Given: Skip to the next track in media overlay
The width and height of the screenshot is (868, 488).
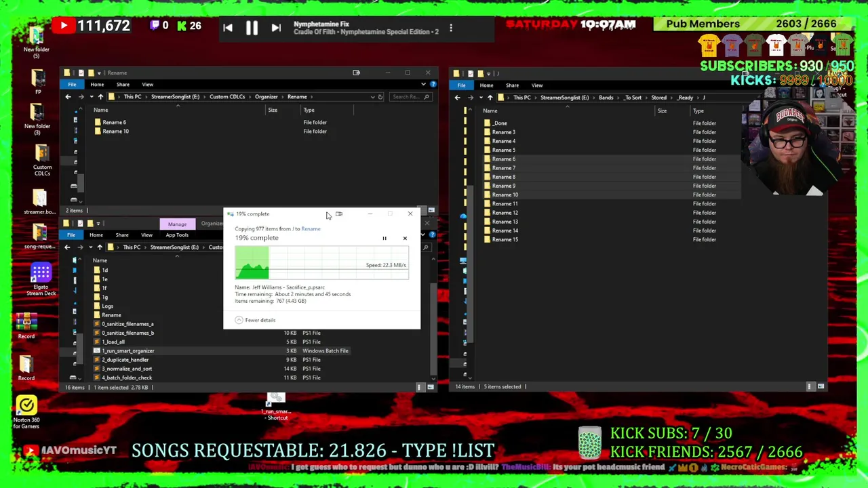Looking at the screenshot, I should point(276,28).
